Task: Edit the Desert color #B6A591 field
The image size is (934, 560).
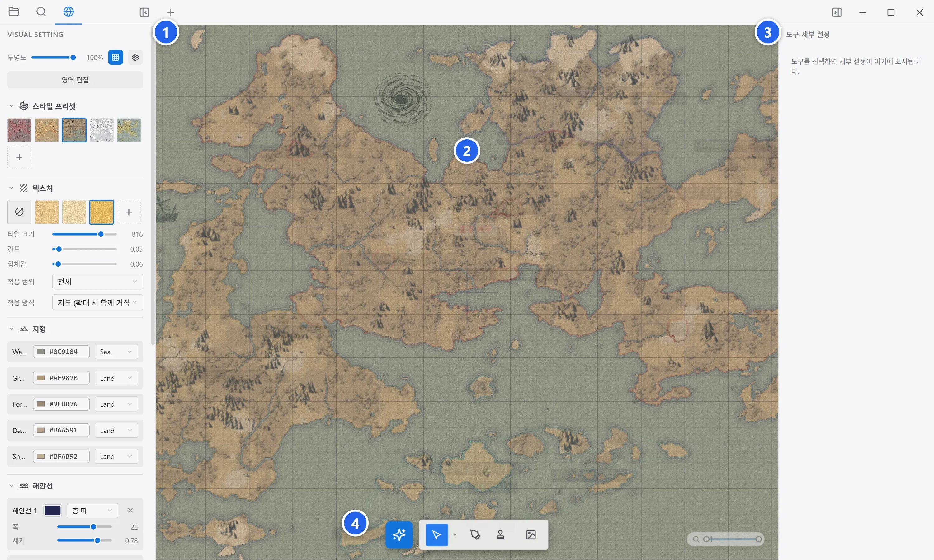Action: pos(62,430)
